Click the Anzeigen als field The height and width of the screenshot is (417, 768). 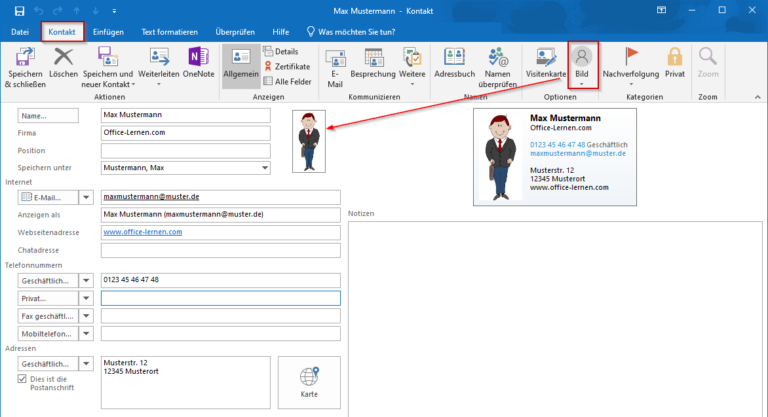tap(220, 215)
